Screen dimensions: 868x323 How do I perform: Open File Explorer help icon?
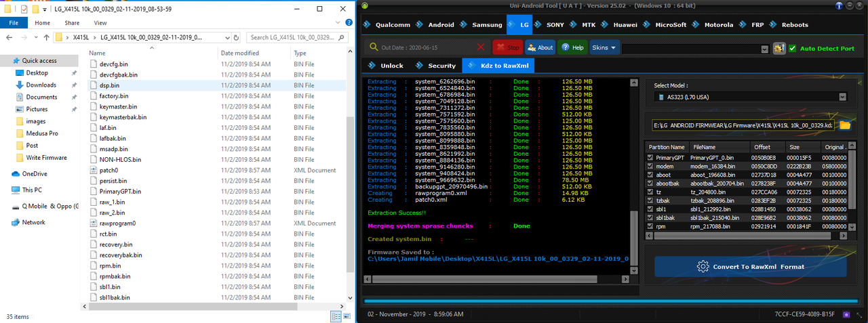pos(347,22)
